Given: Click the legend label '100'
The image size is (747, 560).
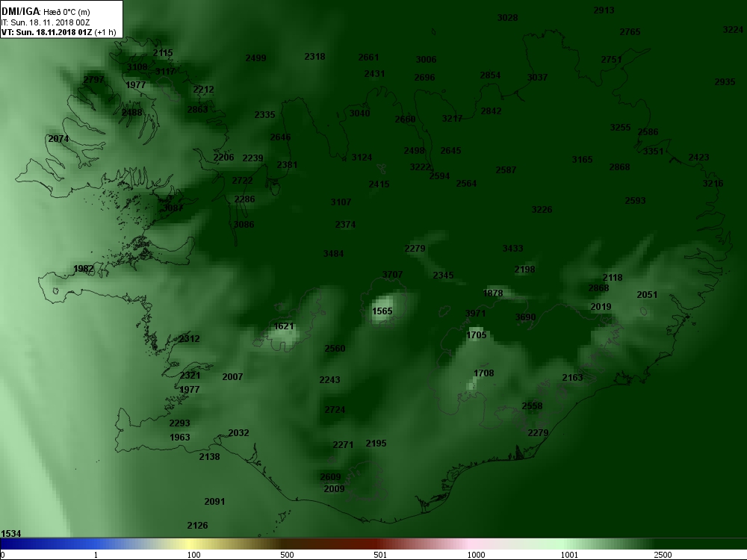Looking at the screenshot, I should pyautogui.click(x=193, y=555).
